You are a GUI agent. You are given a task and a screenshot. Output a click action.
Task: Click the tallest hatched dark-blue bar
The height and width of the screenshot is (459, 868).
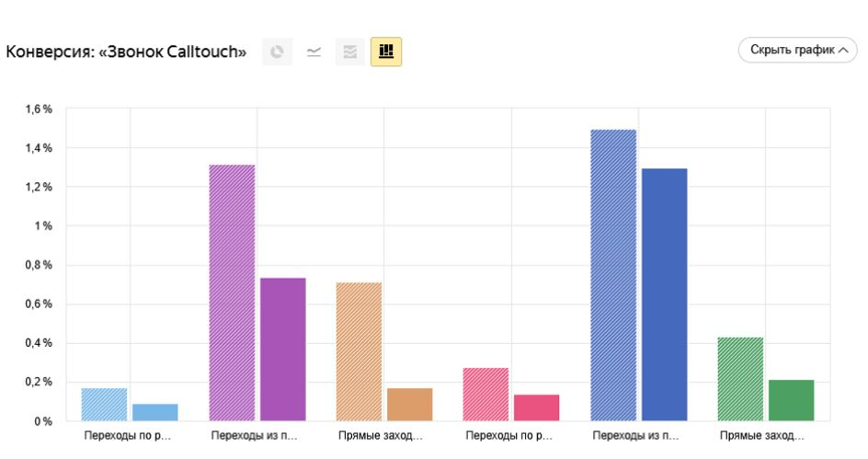(x=613, y=275)
